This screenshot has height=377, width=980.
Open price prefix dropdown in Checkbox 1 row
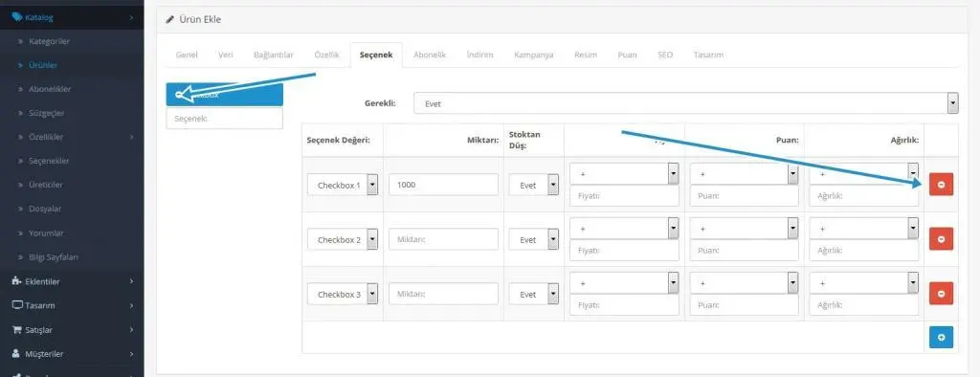click(624, 174)
